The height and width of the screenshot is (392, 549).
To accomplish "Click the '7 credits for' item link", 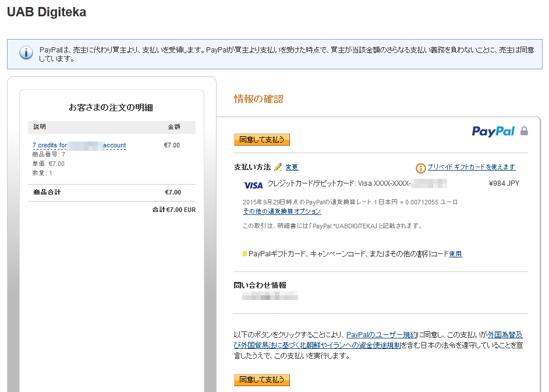I will (49, 145).
